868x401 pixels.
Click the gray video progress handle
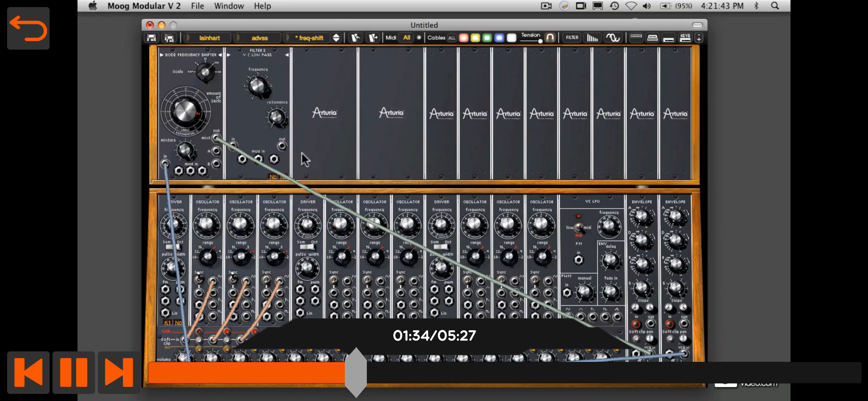click(356, 372)
